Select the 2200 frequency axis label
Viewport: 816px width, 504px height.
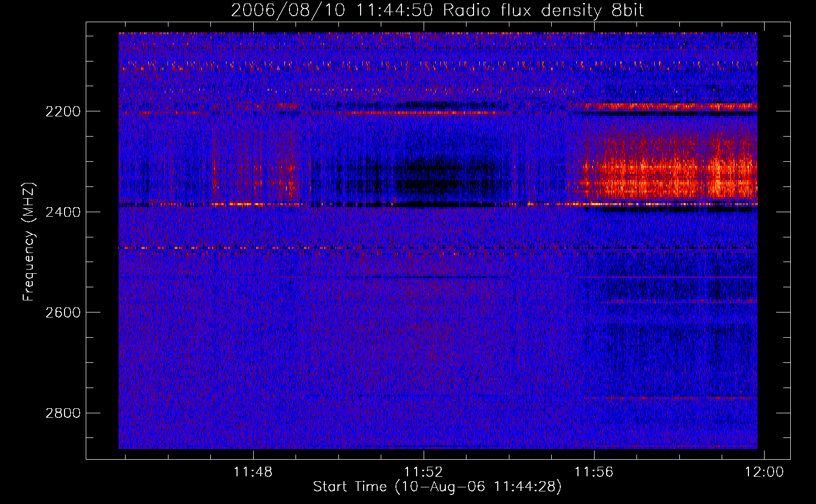[63, 111]
